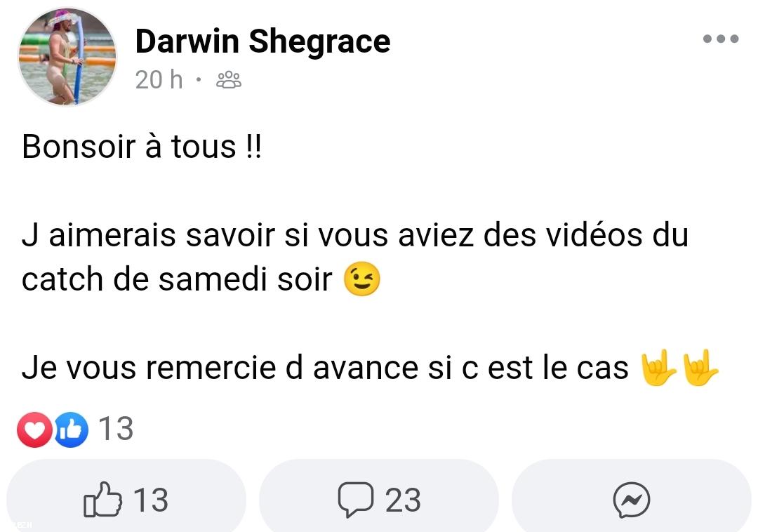Open the three-dot post options menu
Image resolution: width=758 pixels, height=532 pixels.
tap(720, 39)
